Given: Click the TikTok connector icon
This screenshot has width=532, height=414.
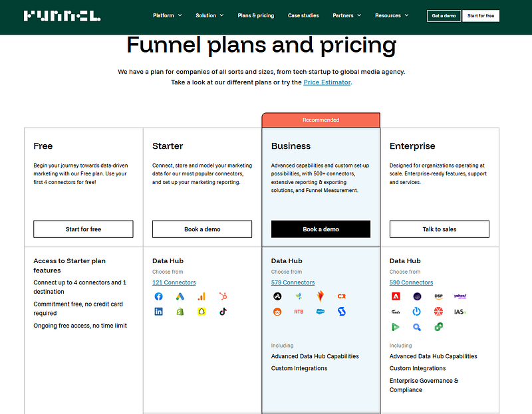Looking at the screenshot, I should (223, 312).
